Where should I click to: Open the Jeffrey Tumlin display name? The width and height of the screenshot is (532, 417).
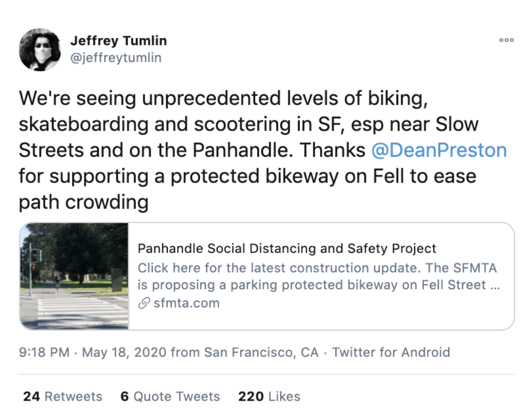point(118,40)
